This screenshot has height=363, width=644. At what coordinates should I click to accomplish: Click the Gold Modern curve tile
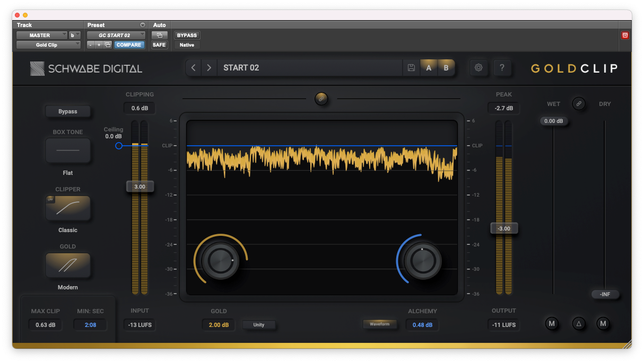(68, 265)
